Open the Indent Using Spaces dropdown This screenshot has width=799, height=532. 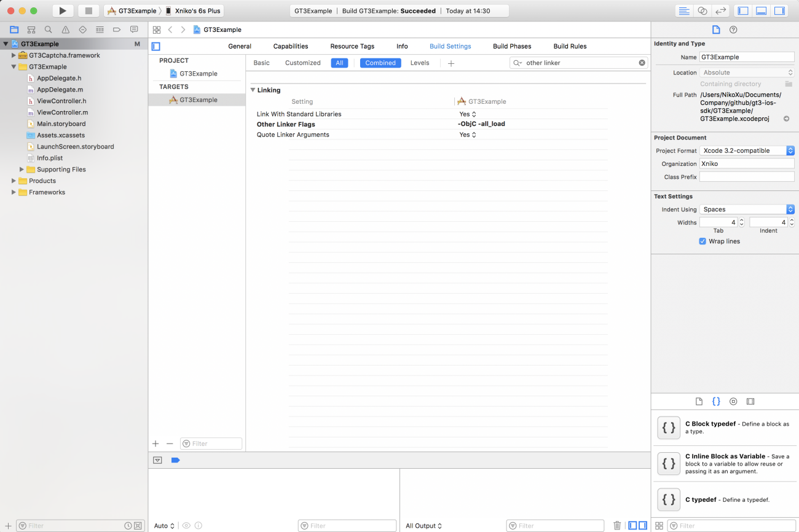pyautogui.click(x=747, y=209)
